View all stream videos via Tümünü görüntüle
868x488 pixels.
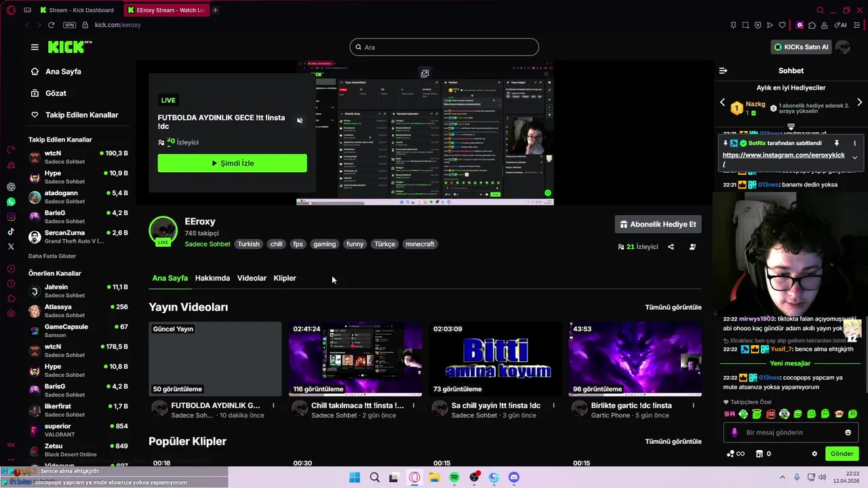[673, 307]
